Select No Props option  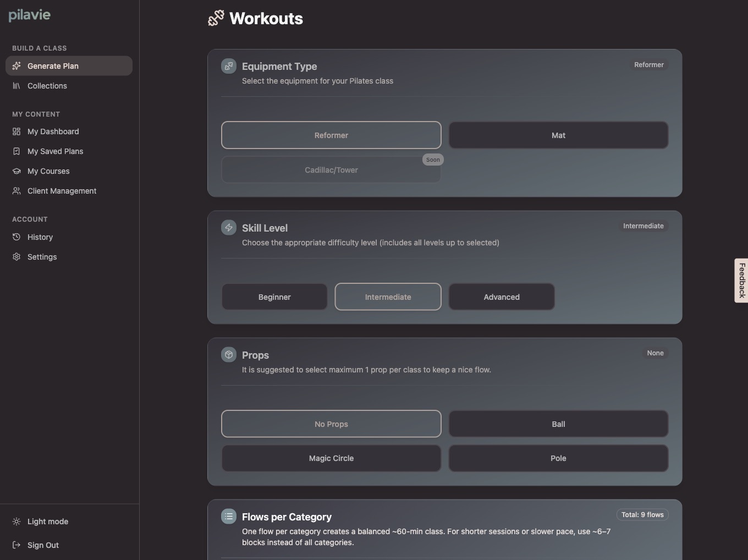coord(331,424)
